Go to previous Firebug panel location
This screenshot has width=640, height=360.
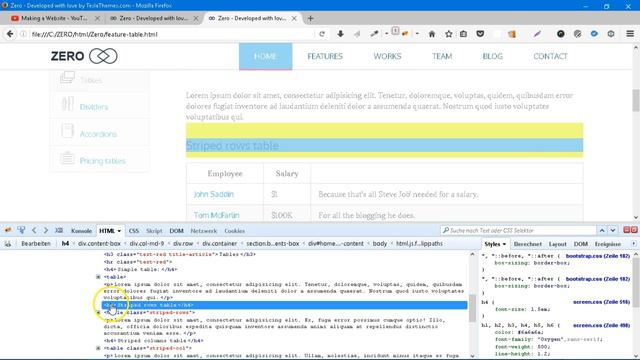coord(34,231)
